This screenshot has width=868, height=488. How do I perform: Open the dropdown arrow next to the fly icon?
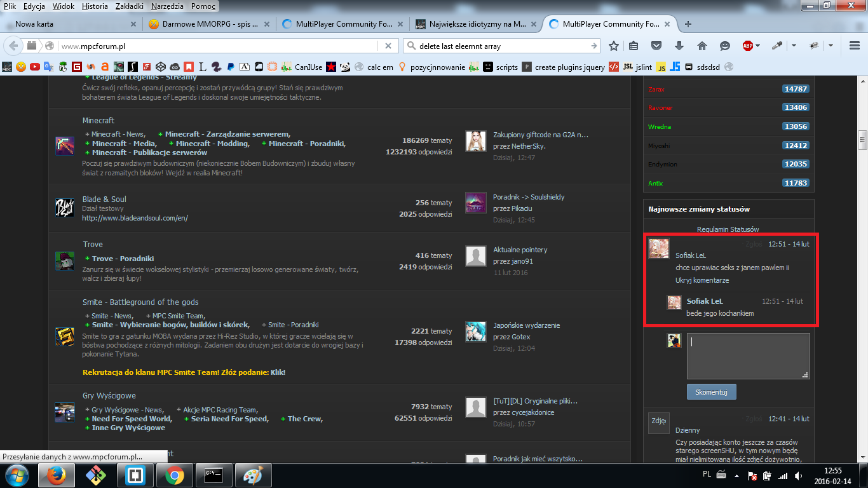(831, 46)
